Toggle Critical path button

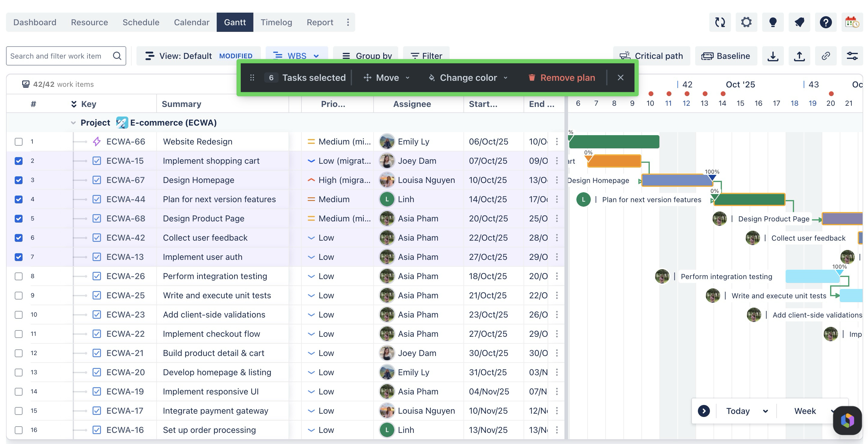tap(652, 56)
